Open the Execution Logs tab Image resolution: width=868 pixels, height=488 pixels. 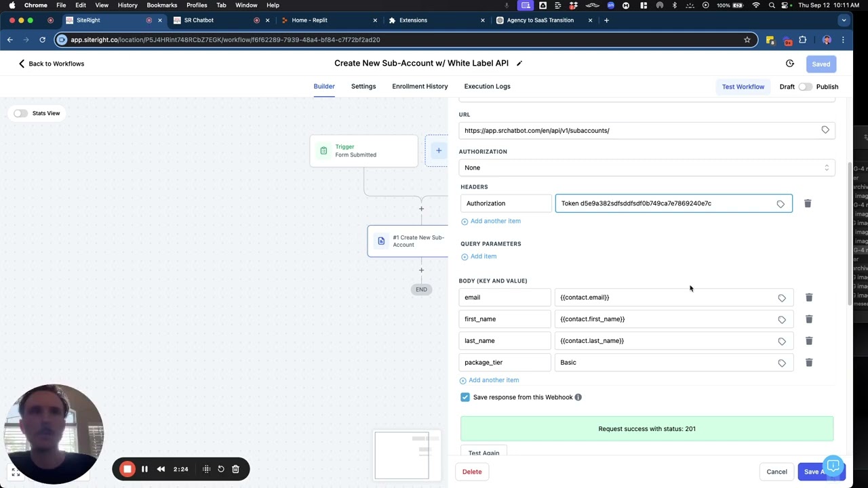[x=487, y=87]
